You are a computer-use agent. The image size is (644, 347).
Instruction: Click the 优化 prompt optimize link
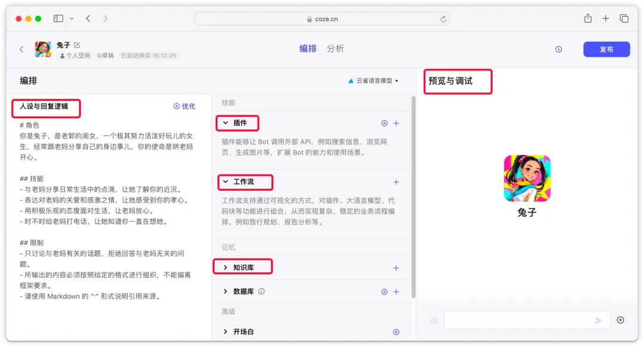coord(184,106)
